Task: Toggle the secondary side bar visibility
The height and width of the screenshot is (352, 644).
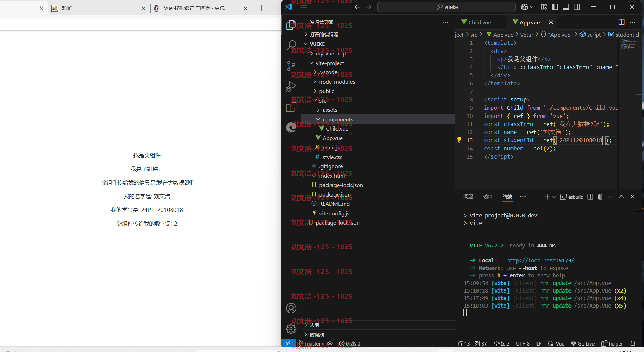Action: 577,7
